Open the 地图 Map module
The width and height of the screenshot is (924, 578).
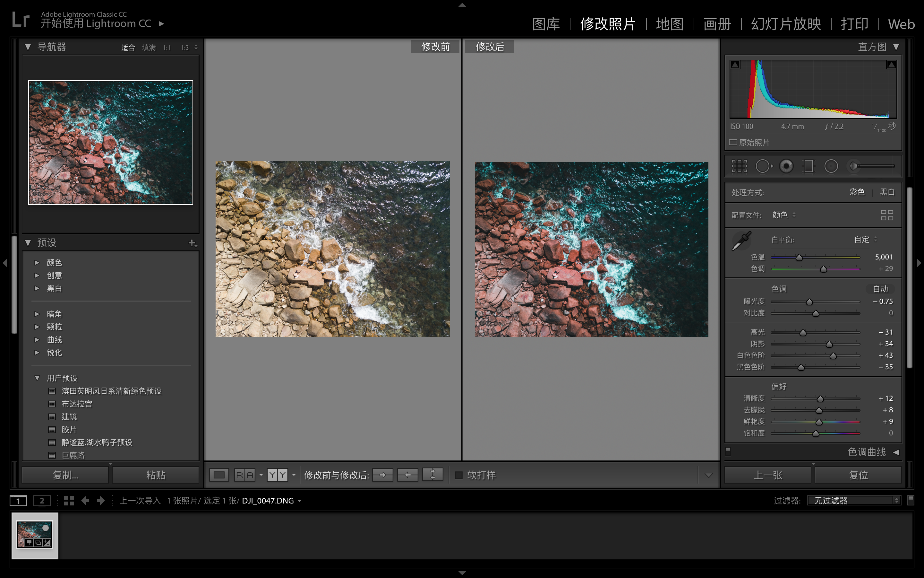click(x=670, y=24)
